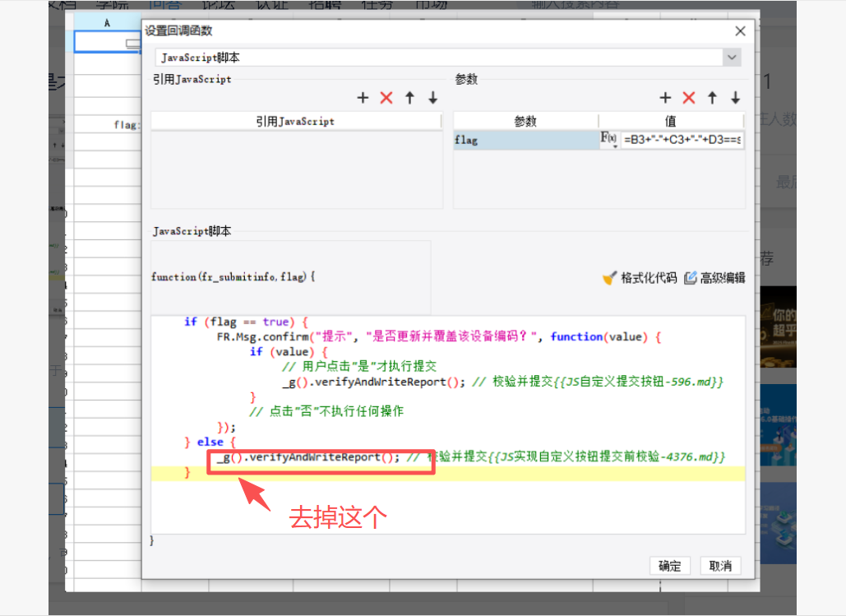Viewport: 846px width, 616px height.
Task: Click the highlighted closing brace line
Action: tap(448, 474)
